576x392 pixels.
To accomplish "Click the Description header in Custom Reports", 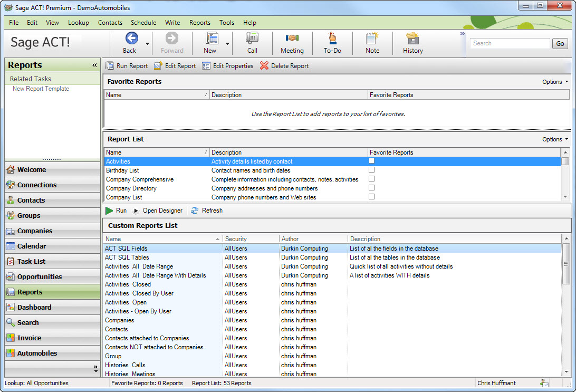I will click(x=454, y=239).
